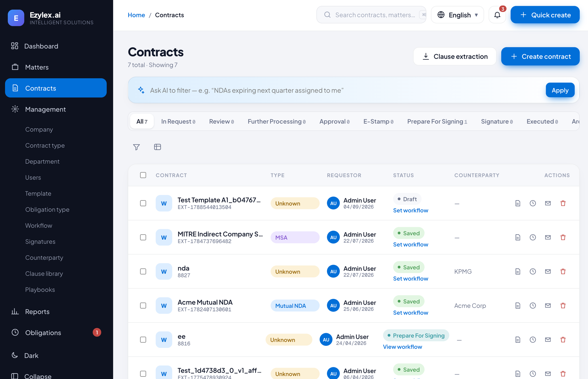The width and height of the screenshot is (588, 379).
Task: Switch to the In Request tab
Action: coord(178,121)
